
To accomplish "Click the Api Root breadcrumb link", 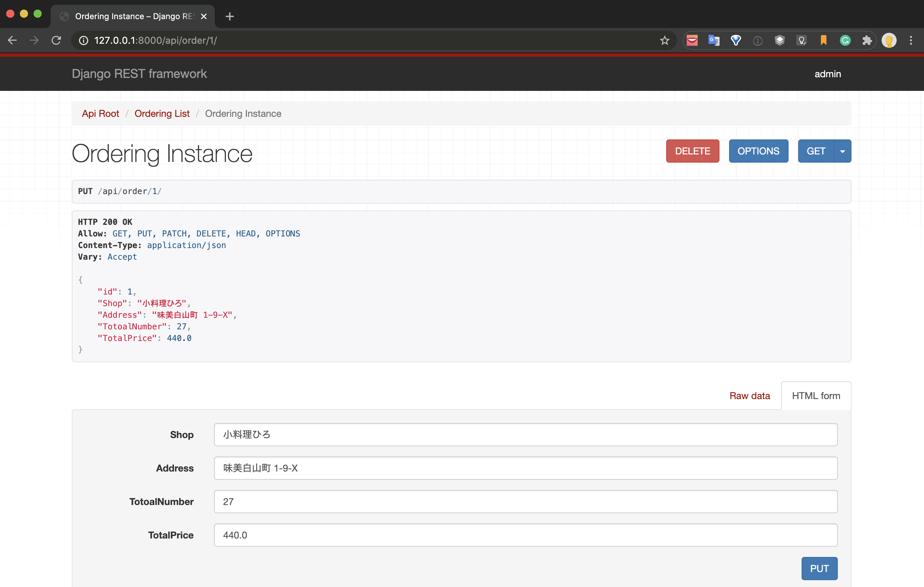I will coord(101,113).
